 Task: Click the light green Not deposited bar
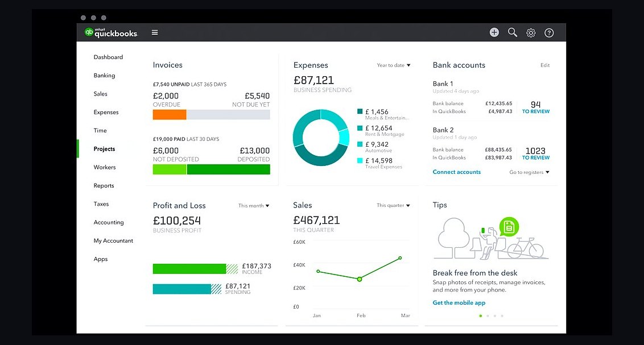pos(170,169)
